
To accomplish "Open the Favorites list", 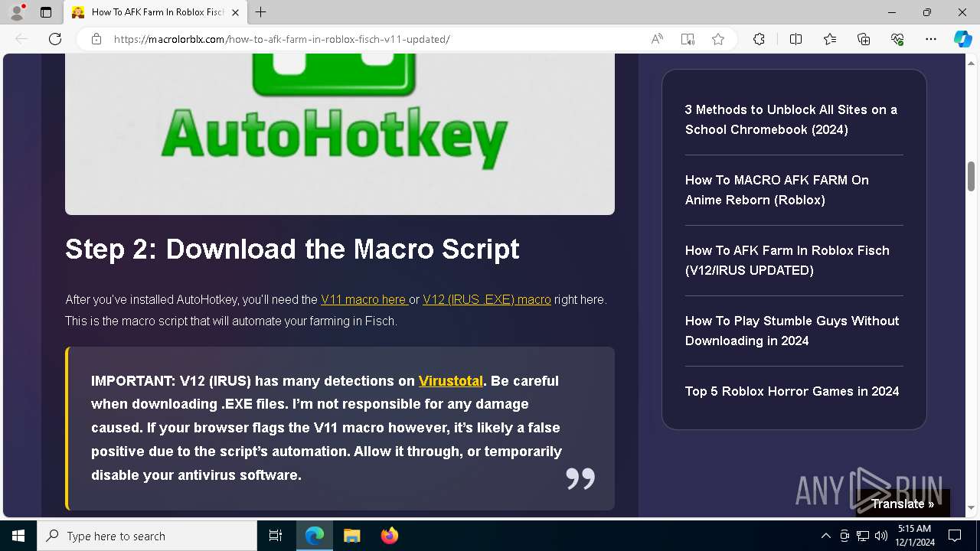I will (830, 39).
